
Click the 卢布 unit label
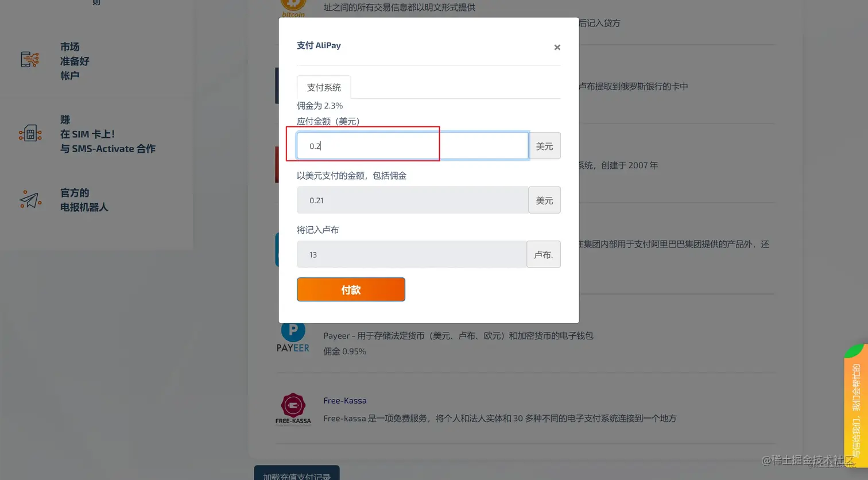coord(543,254)
